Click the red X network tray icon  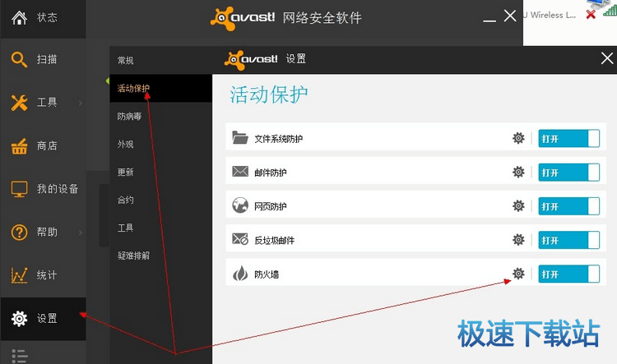pyautogui.click(x=590, y=15)
